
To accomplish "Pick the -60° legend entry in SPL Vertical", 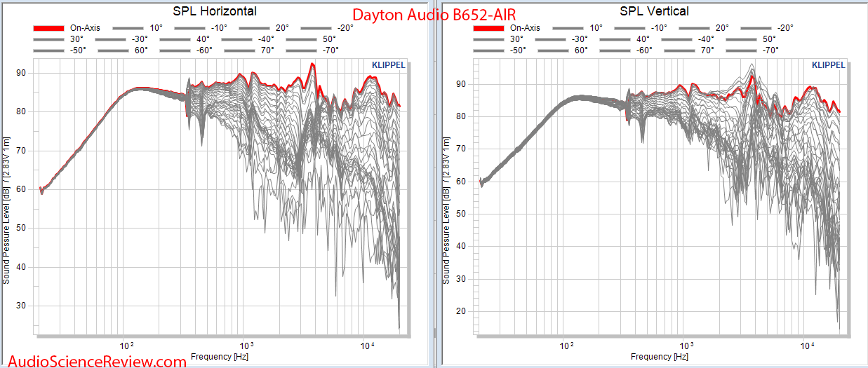I will [x=626, y=50].
